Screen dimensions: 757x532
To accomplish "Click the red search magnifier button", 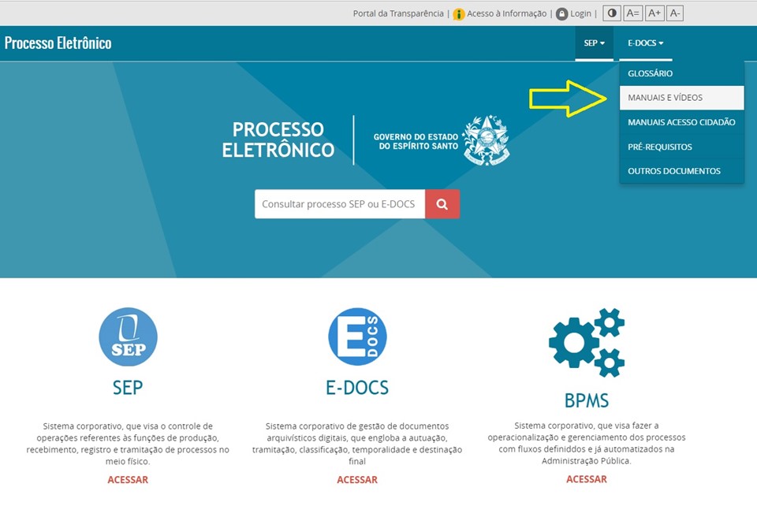I will [x=442, y=204].
